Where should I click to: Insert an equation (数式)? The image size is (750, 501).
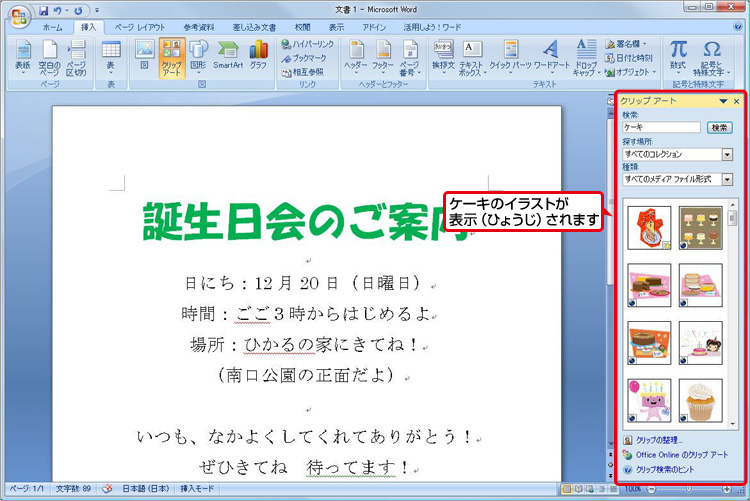[678, 56]
